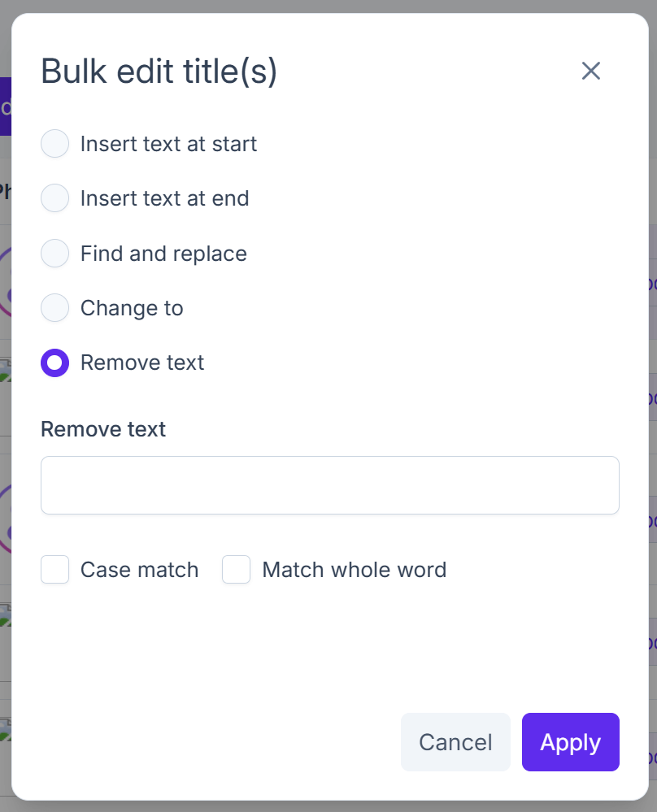Click the "Remove text" field label

coord(102,429)
